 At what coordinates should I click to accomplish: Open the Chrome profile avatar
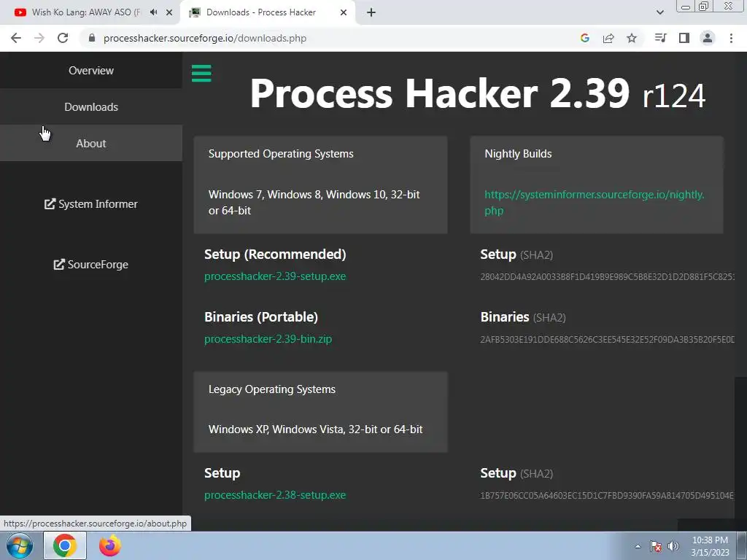[708, 38]
